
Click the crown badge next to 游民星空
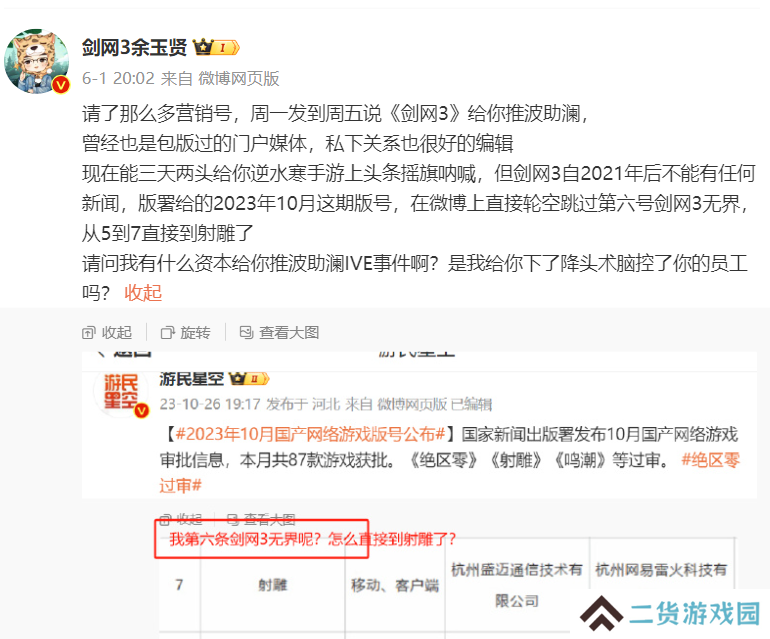coord(249,379)
